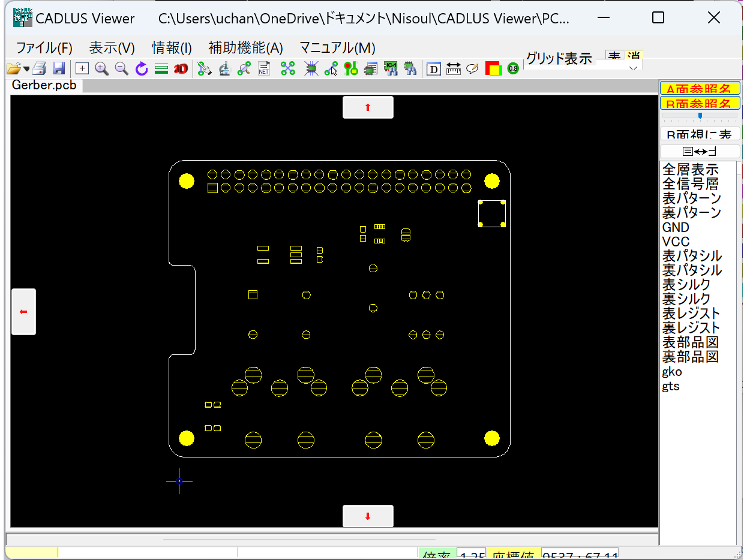Select the D dimension display icon
Image resolution: width=747 pixels, height=560 pixels.
click(434, 69)
